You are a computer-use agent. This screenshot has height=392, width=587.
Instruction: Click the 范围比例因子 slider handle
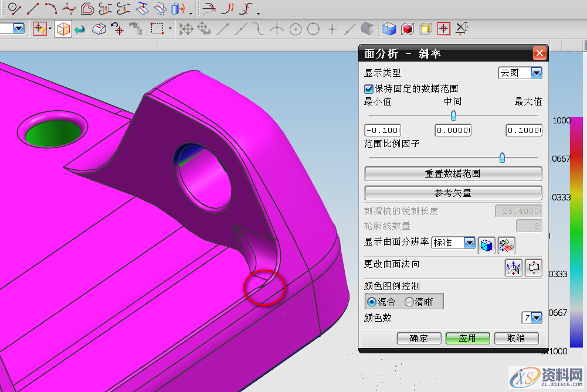coord(502,158)
